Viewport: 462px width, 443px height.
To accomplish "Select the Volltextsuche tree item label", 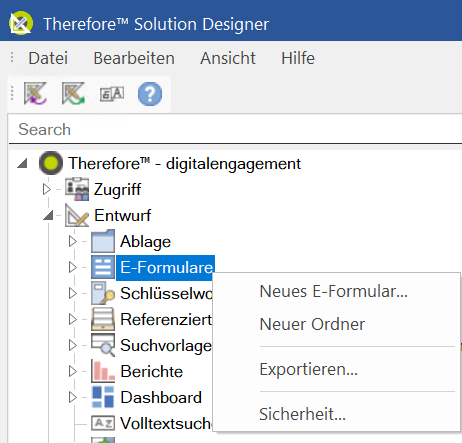I will coord(166,423).
